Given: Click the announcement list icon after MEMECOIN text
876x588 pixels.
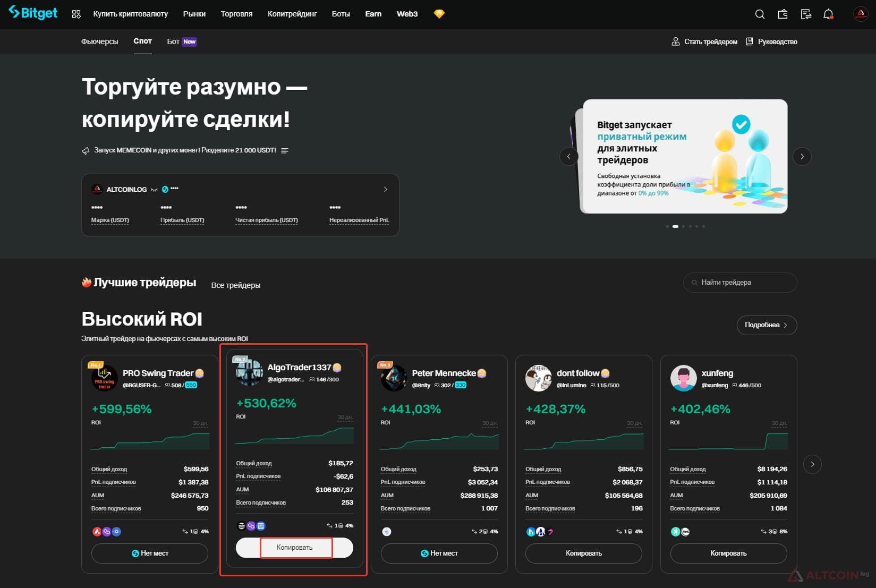Looking at the screenshot, I should (x=285, y=150).
